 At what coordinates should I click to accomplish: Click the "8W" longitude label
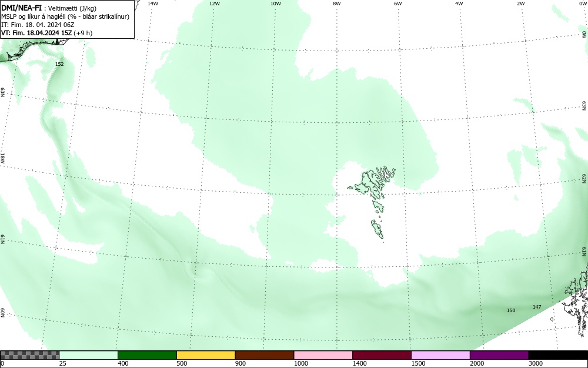point(337,4)
